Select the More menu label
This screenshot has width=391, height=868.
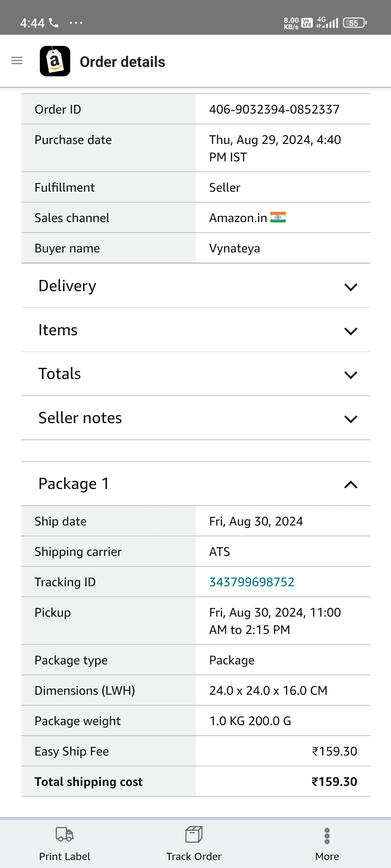[327, 856]
